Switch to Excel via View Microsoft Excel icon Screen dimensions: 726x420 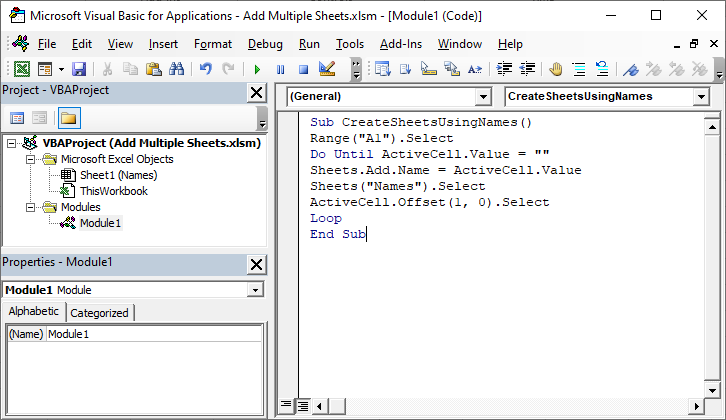(22, 69)
